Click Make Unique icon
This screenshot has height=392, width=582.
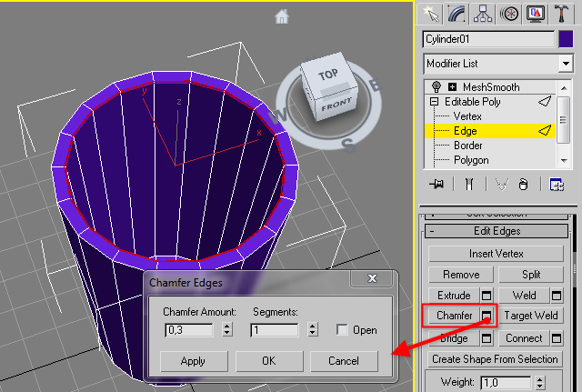point(502,184)
